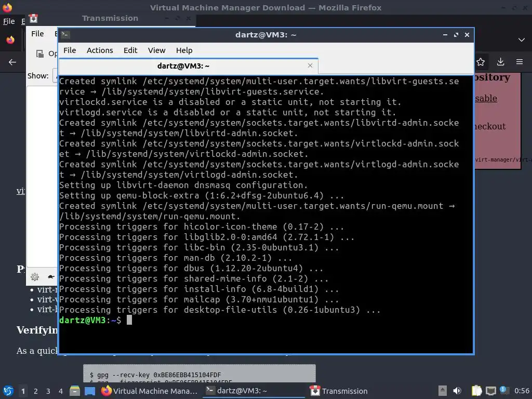Launch the file manager from the taskbar
Screen dimensions: 532x399
coord(75,391)
